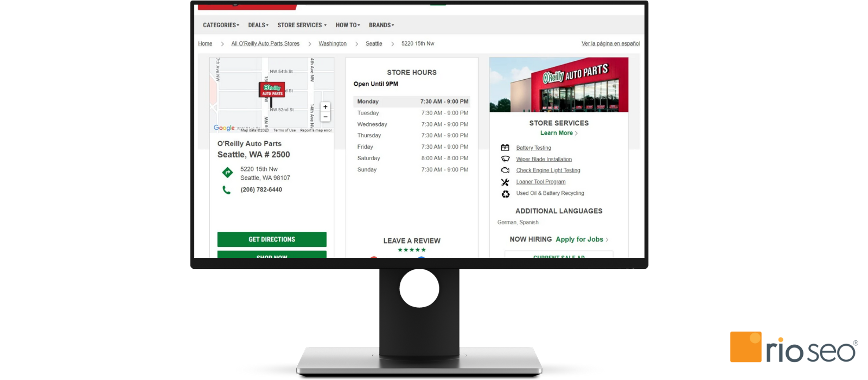Open Wiper Blade Installation link
The height and width of the screenshot is (380, 868).
tap(544, 159)
